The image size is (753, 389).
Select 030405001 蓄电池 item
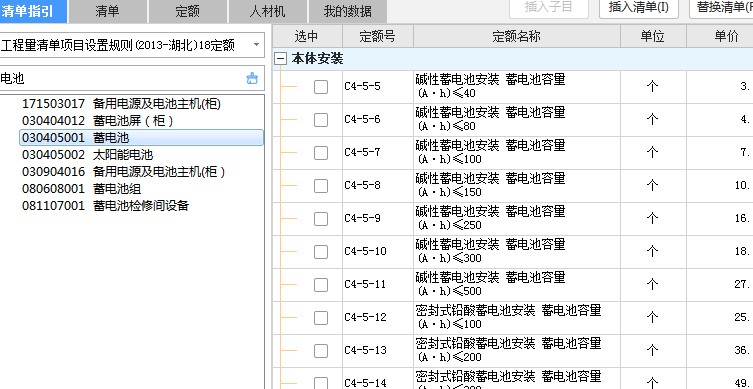[141, 138]
